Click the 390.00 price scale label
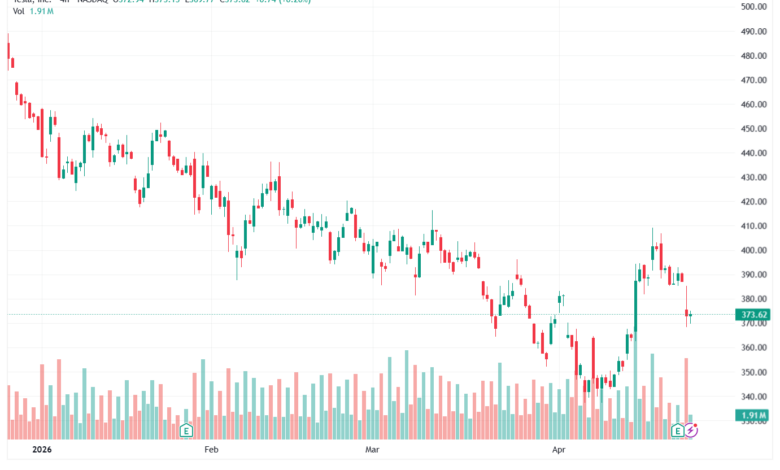Viewport: 780px width, 470px height. click(754, 275)
